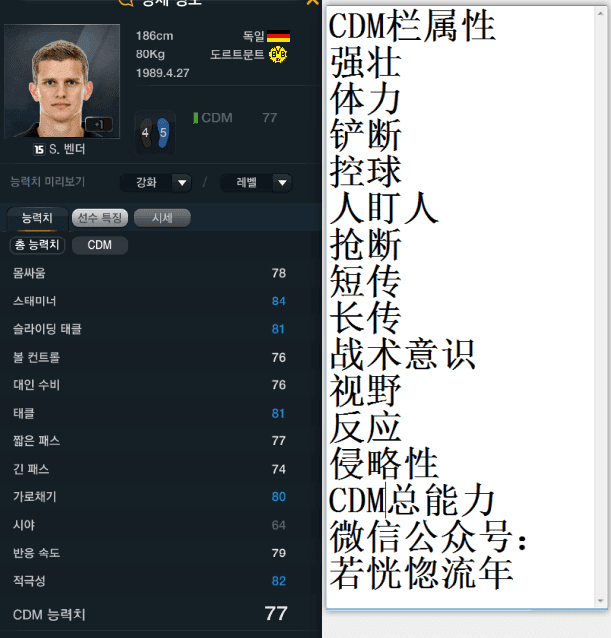Click the blue right foot 5 icon

coord(163,133)
